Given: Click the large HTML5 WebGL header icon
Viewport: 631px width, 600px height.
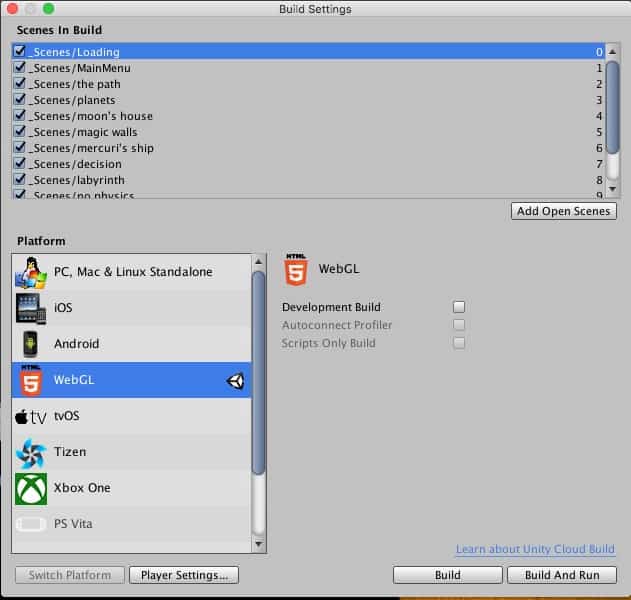Looking at the screenshot, I should [296, 270].
